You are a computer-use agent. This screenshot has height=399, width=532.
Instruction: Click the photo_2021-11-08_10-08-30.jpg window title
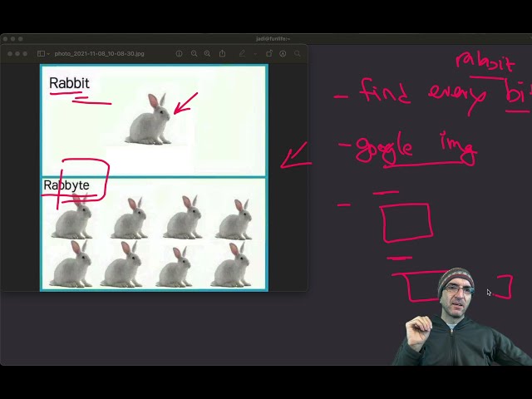[99, 53]
